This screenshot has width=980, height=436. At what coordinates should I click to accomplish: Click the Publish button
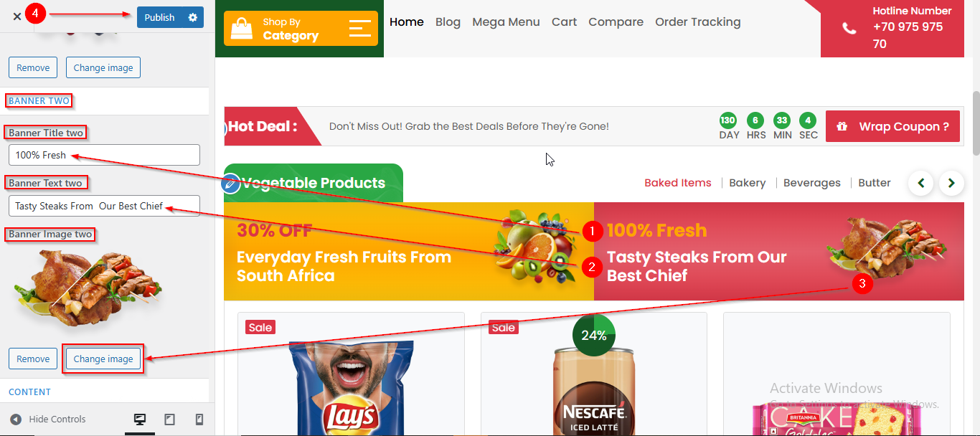[x=160, y=17]
